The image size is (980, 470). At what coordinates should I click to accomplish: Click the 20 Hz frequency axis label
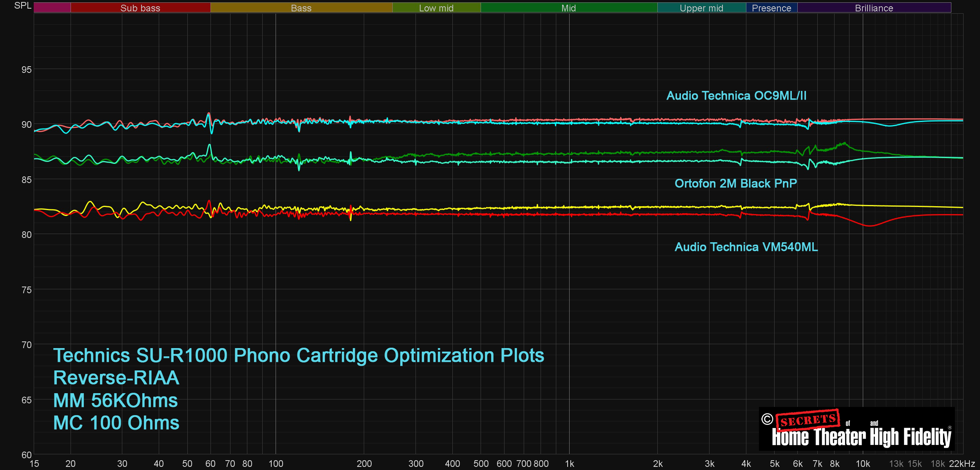pyautogui.click(x=71, y=464)
